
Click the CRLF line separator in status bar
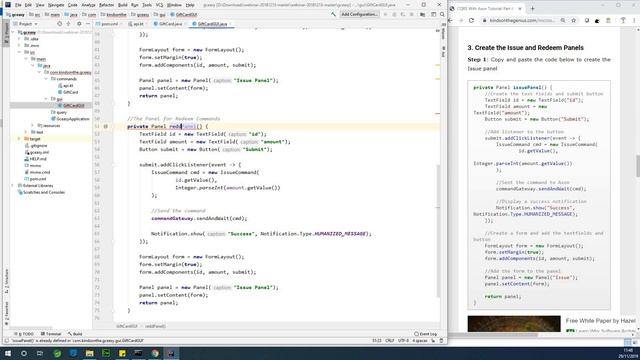click(x=389, y=340)
